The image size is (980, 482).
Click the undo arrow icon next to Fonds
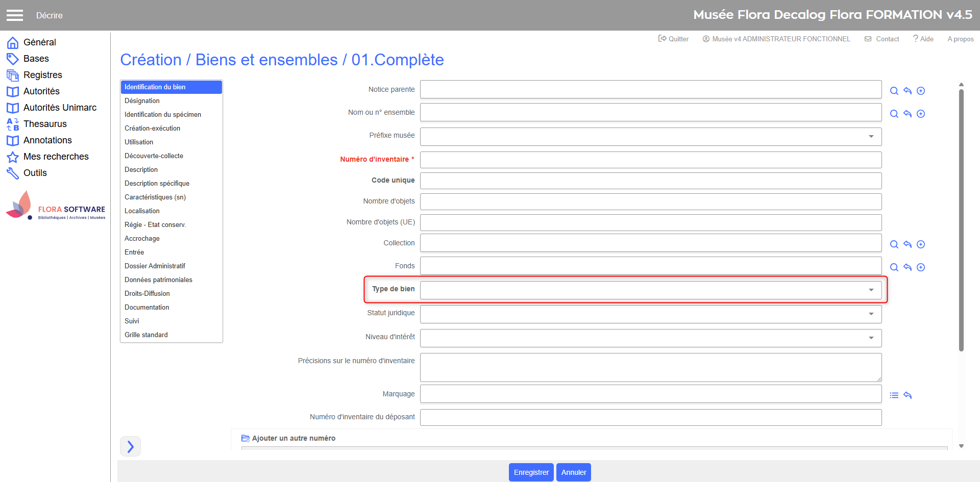point(907,267)
